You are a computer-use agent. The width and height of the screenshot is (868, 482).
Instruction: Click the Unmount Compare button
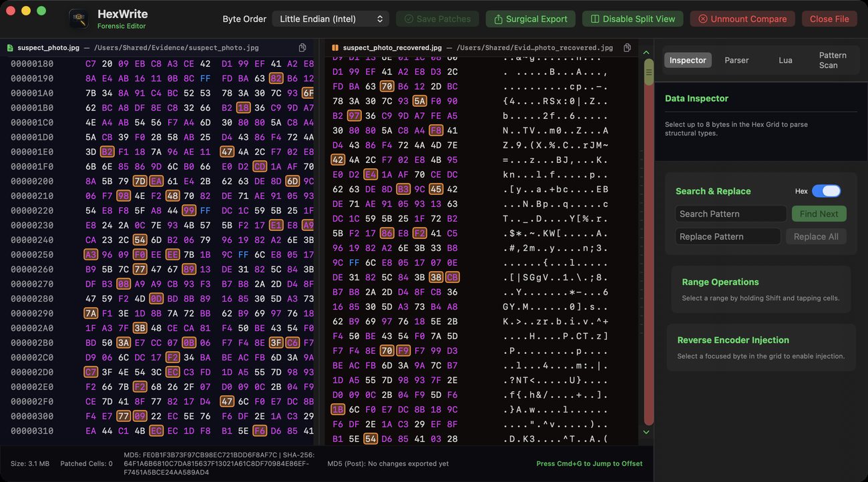click(742, 19)
